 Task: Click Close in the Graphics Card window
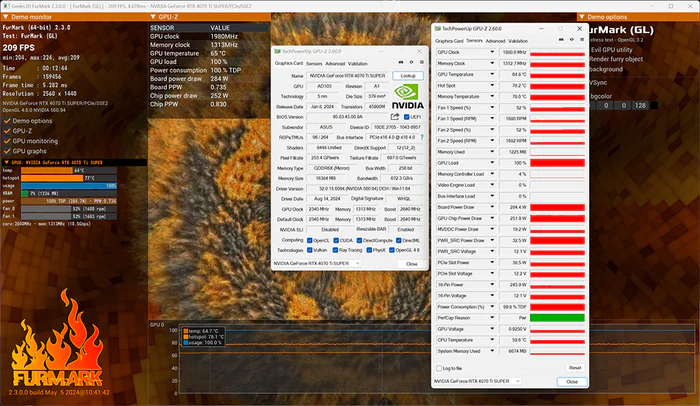[411, 264]
